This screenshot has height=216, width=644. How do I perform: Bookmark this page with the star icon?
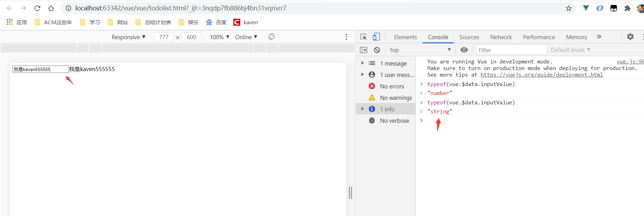(569, 8)
